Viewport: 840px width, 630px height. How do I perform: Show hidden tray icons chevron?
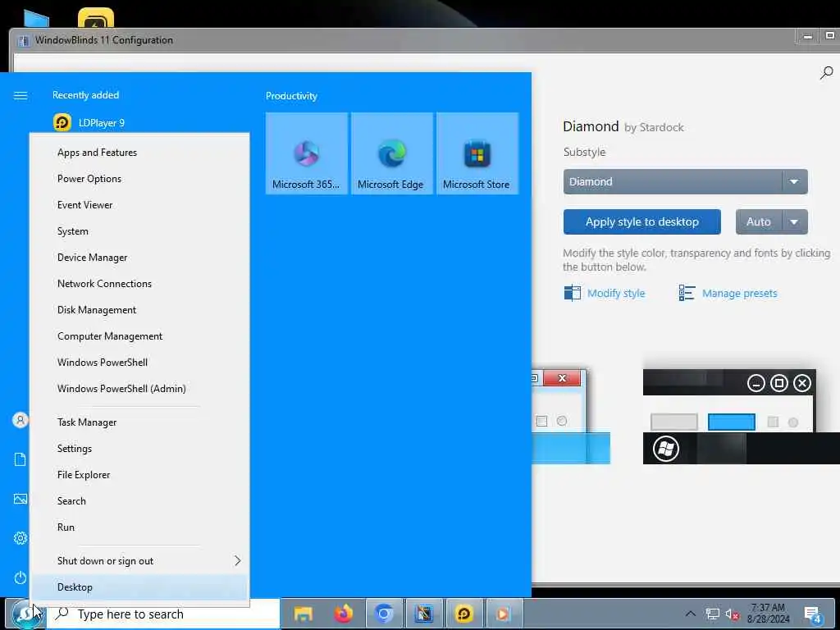pyautogui.click(x=691, y=614)
